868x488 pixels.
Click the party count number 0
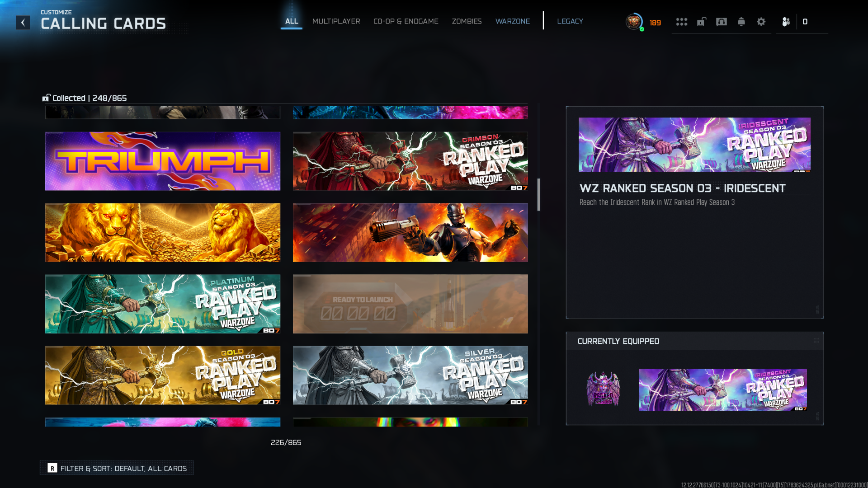click(x=805, y=22)
